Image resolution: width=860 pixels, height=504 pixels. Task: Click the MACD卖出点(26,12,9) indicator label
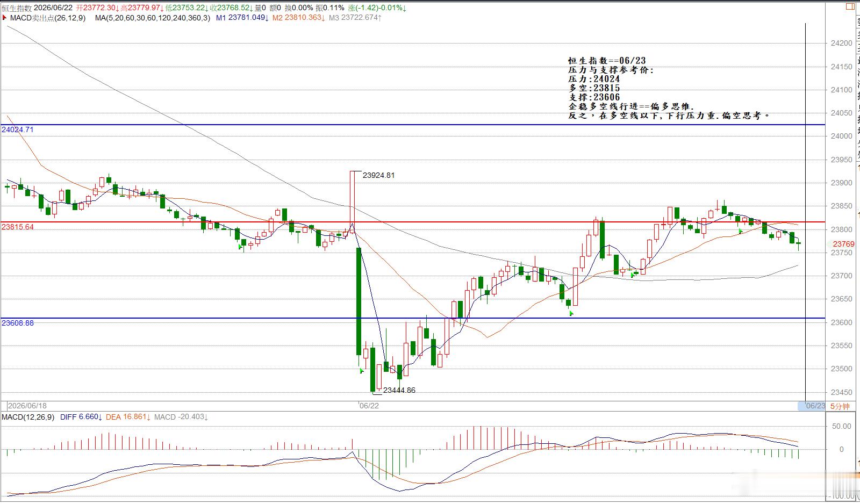point(47,18)
